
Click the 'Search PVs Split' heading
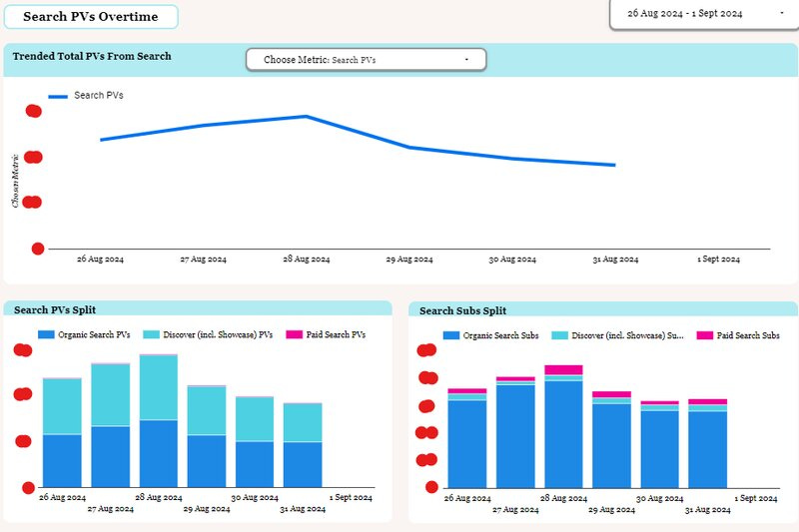point(55,309)
